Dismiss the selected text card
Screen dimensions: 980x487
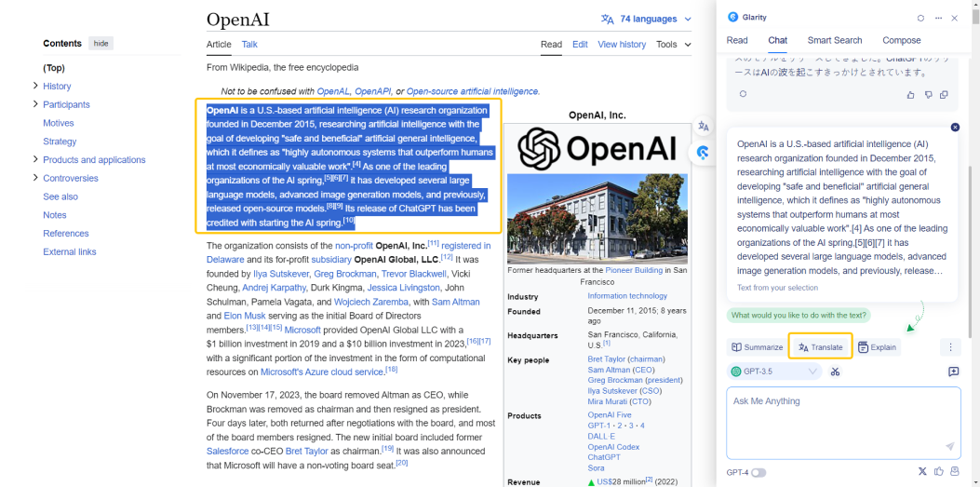point(955,127)
